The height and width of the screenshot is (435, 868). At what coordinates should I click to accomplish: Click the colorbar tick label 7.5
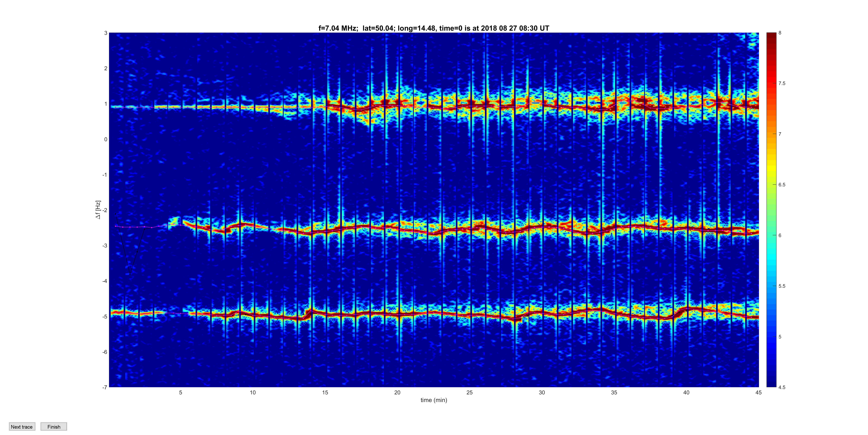point(782,84)
